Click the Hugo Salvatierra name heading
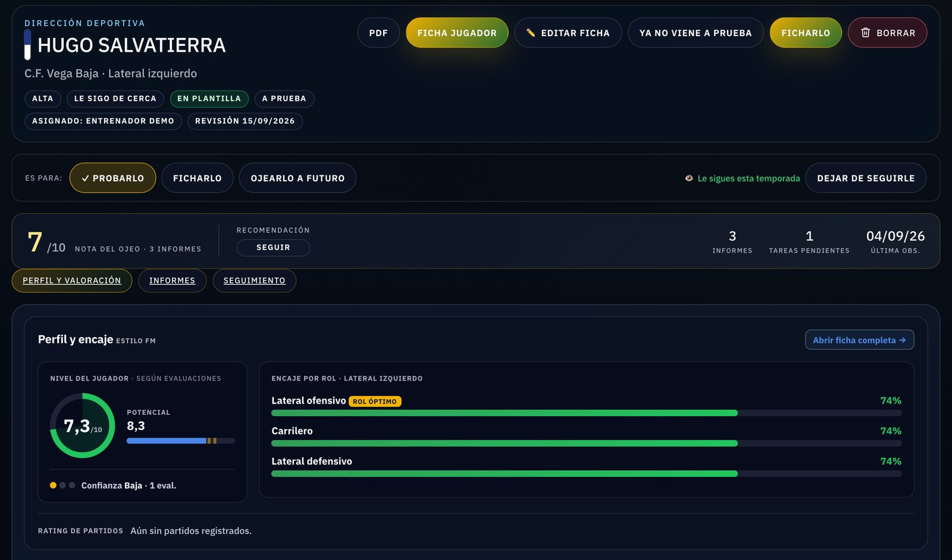Viewport: 952px width, 560px height. click(x=131, y=45)
